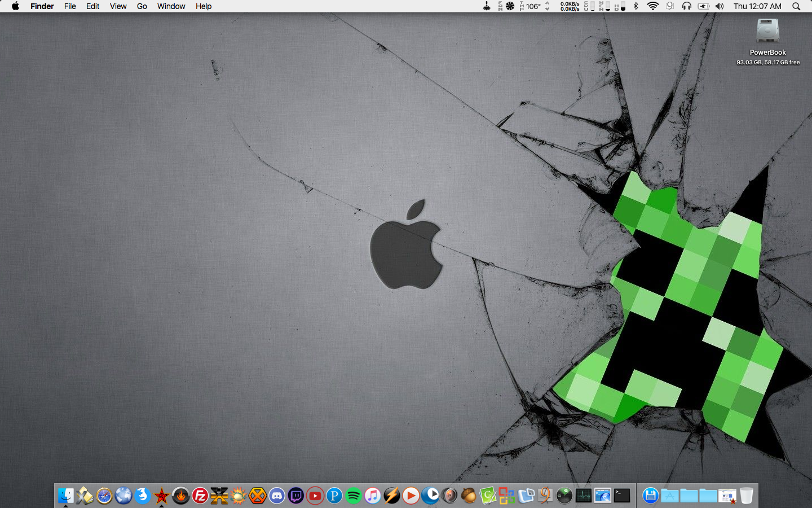This screenshot has width=812, height=508.
Task: Click the 0.0KB/s network speed readout
Action: tap(570, 6)
